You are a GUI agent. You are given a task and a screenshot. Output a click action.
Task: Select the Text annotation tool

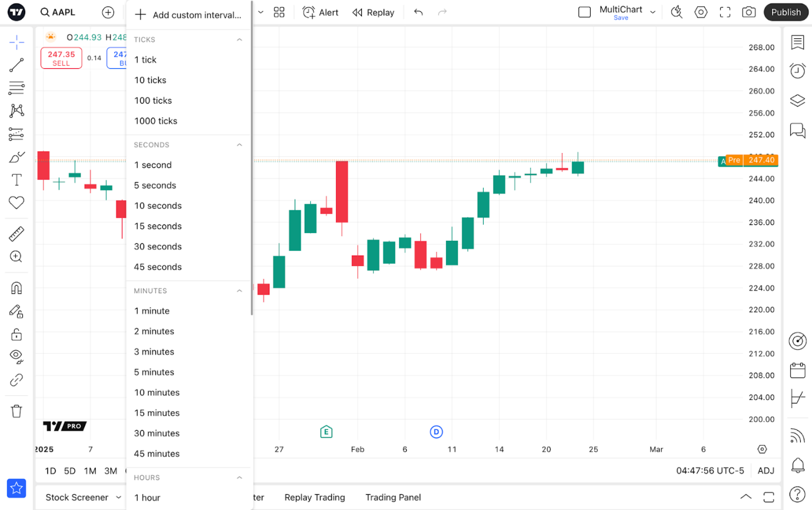[x=16, y=180]
